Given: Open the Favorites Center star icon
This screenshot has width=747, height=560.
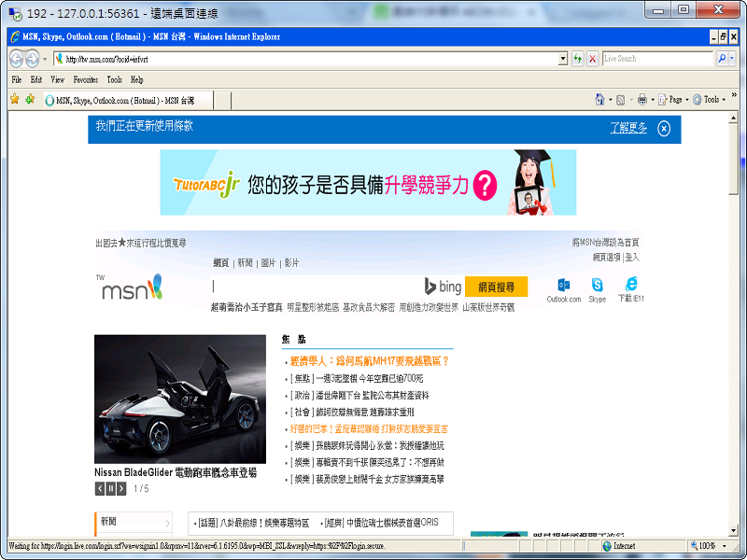Looking at the screenshot, I should click(x=15, y=99).
